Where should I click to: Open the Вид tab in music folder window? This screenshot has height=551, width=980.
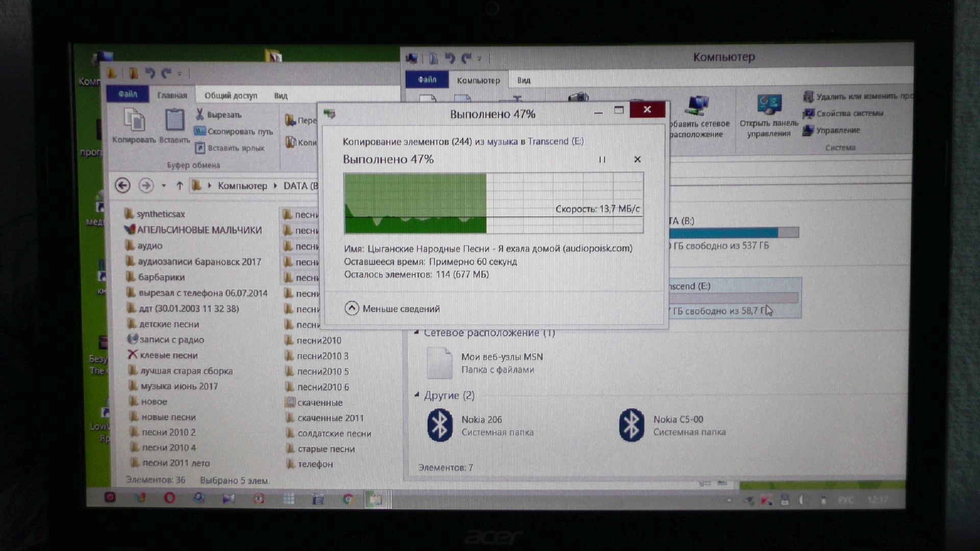[280, 95]
